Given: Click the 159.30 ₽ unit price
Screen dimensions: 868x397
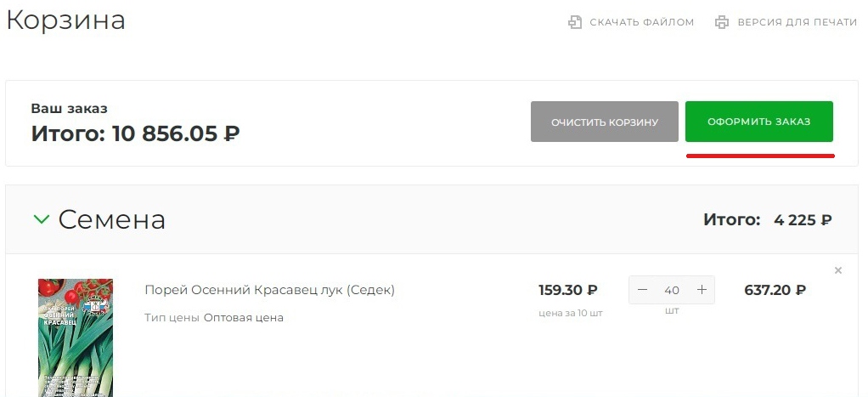Looking at the screenshot, I should (x=568, y=290).
